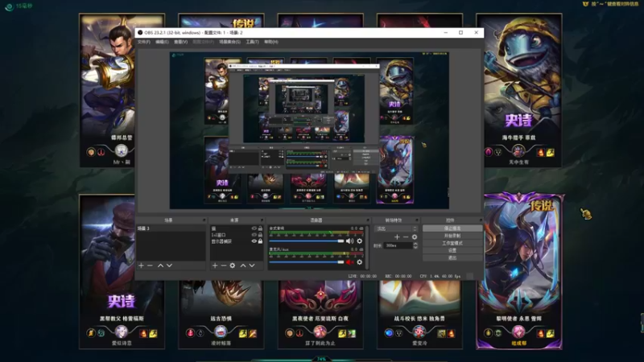Click player avatar on 远古恐惧 card

[x=221, y=331]
